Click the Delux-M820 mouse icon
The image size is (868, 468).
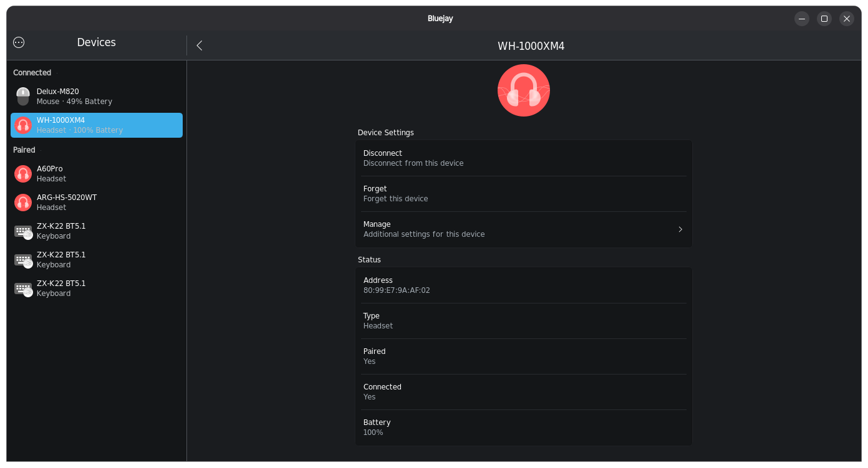(x=23, y=97)
